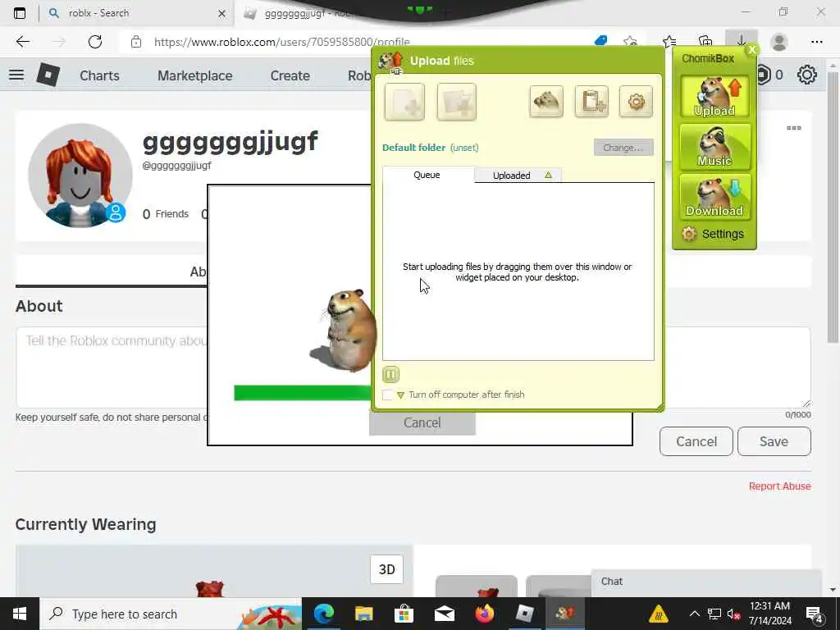Open Microsoft Edge from taskbar
The width and height of the screenshot is (840, 630).
(x=324, y=614)
